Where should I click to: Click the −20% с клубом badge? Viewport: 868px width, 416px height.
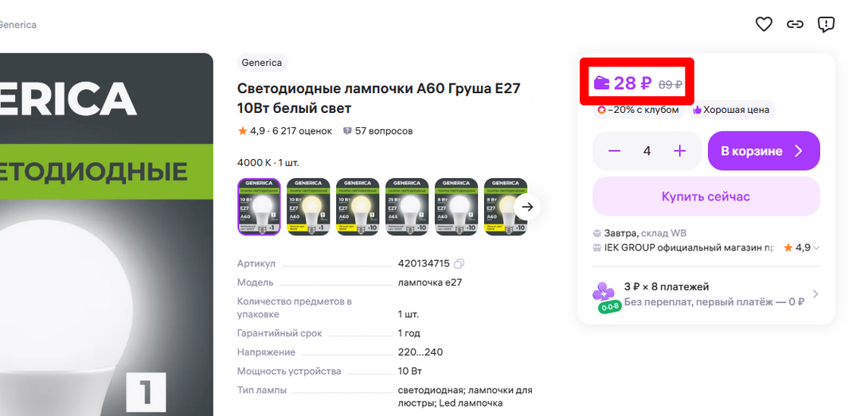pyautogui.click(x=639, y=110)
